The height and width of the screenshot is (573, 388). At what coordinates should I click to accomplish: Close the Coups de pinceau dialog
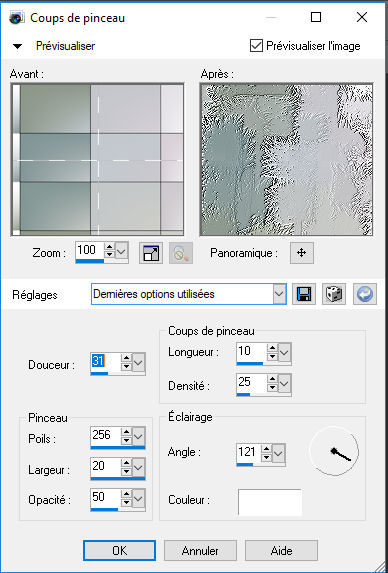click(362, 17)
